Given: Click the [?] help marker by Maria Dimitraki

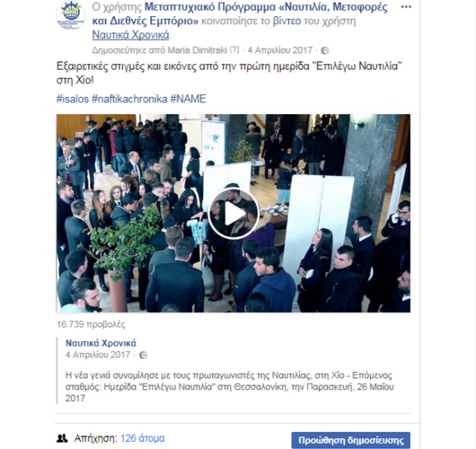Looking at the screenshot, I should tap(234, 49).
